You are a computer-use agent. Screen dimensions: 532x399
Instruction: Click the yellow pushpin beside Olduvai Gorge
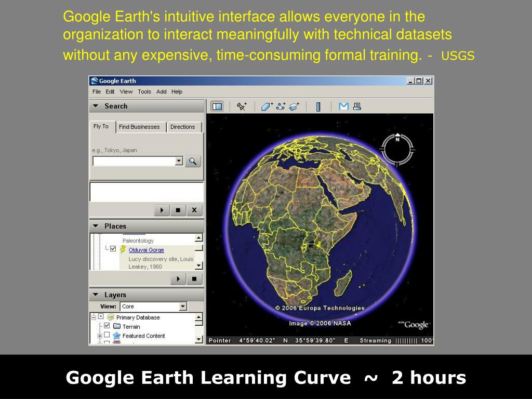coord(123,250)
